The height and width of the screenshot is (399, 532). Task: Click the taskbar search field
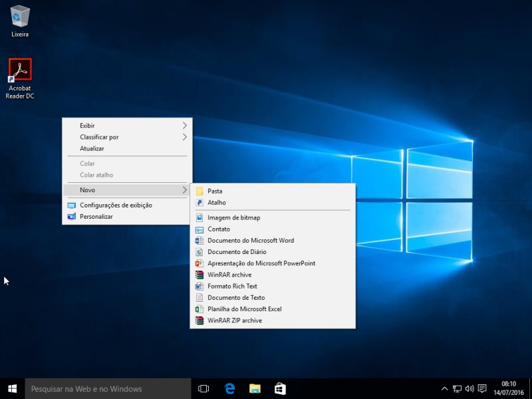106,388
